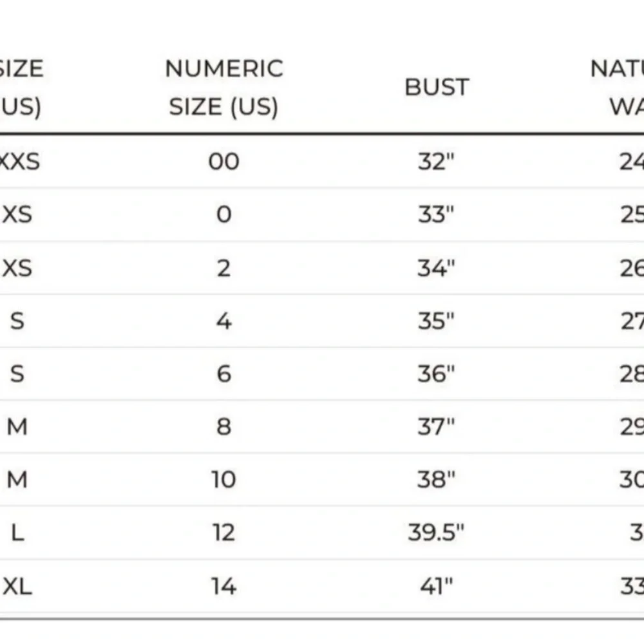Click the 37" bust value
The width and height of the screenshot is (644, 644).
click(x=436, y=427)
